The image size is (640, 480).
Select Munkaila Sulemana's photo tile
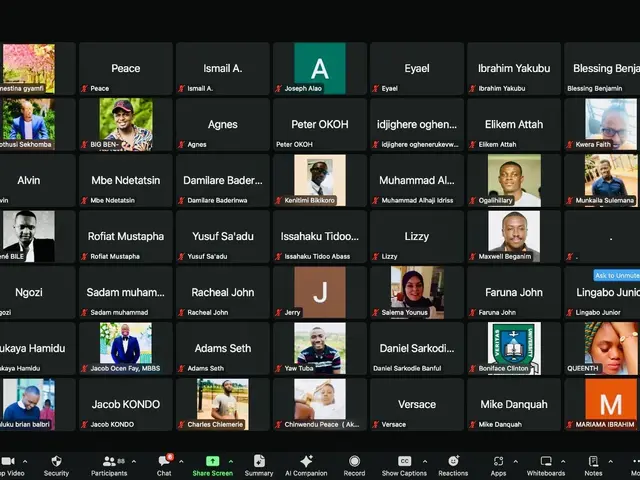point(602,180)
